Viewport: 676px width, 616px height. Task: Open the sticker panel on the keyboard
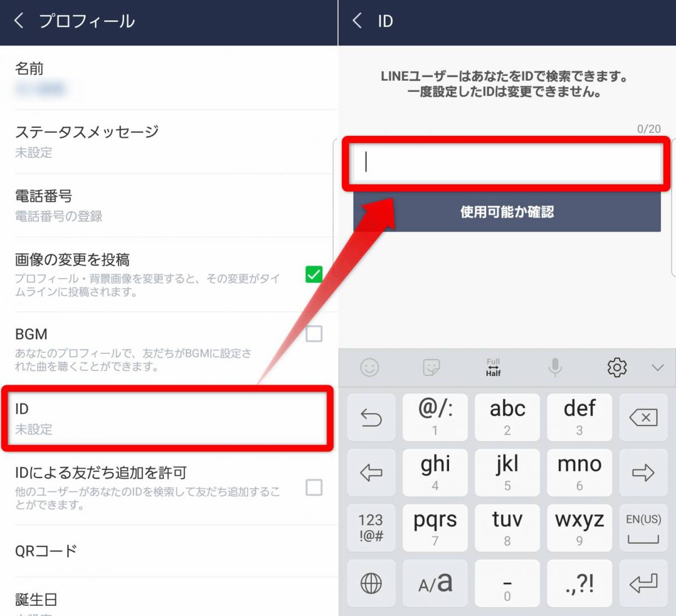[432, 367]
